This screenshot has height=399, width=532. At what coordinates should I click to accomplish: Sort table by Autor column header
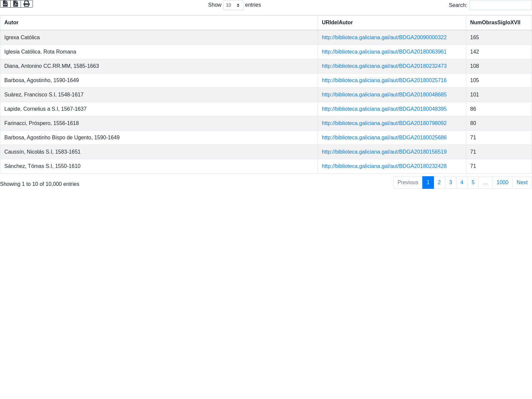pyautogui.click(x=11, y=23)
